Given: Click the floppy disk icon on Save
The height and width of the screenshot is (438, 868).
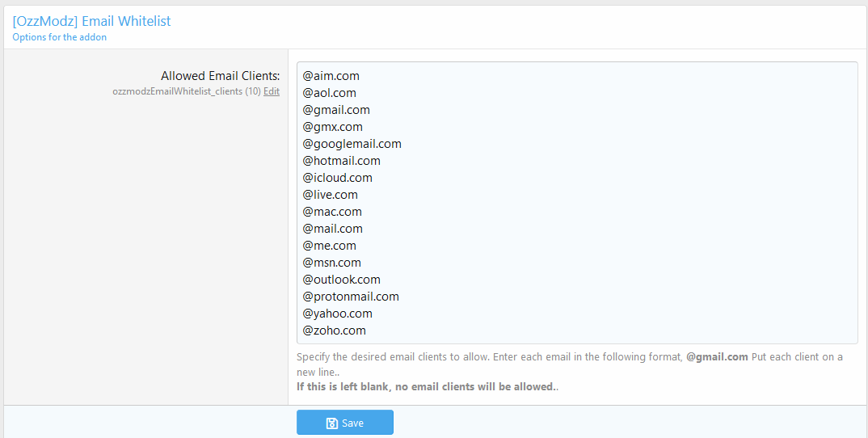Looking at the screenshot, I should click(331, 423).
